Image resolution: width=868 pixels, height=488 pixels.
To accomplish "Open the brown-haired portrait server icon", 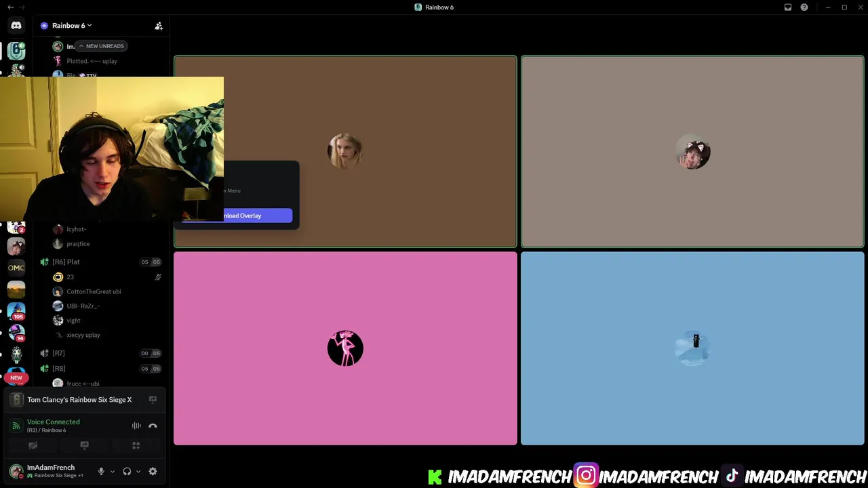I will [16, 246].
